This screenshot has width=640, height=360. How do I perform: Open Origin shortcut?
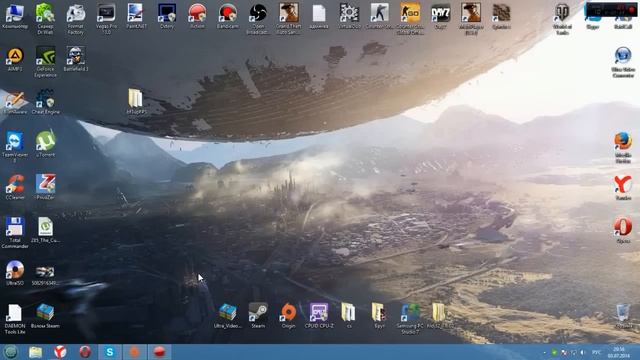pos(288,316)
